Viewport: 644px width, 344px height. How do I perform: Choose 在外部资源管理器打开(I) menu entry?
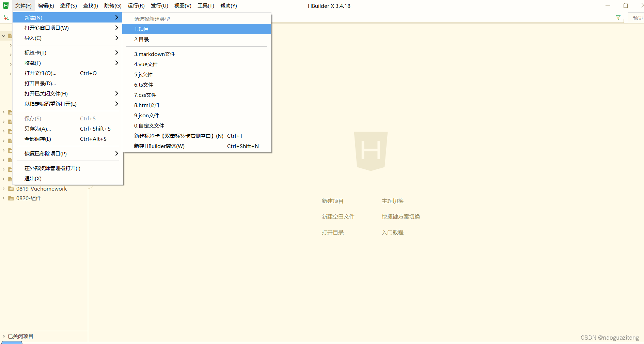pos(67,168)
